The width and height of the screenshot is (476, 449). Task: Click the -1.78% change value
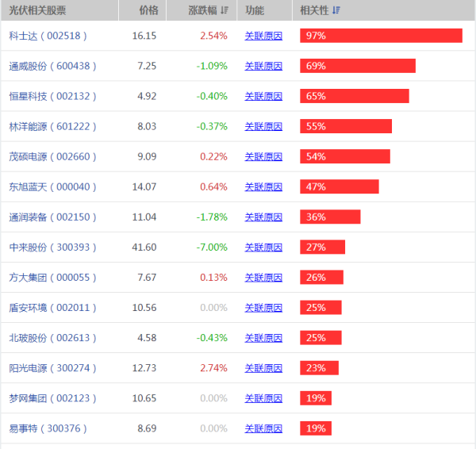[212, 217]
